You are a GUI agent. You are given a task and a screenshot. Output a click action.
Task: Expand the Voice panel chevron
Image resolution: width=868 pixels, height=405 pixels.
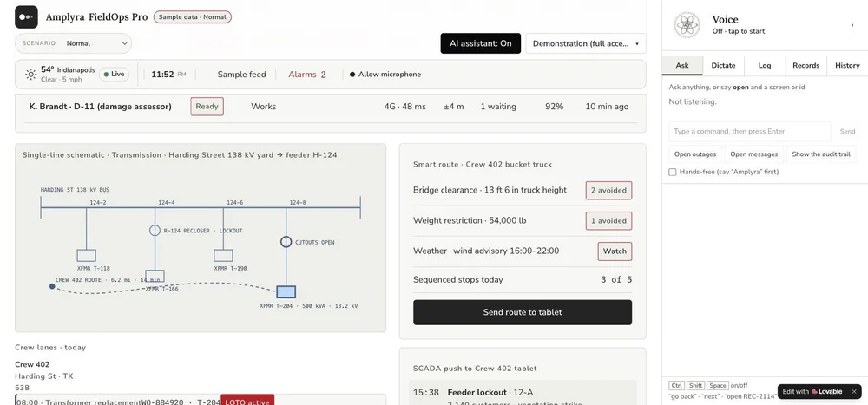tap(852, 25)
